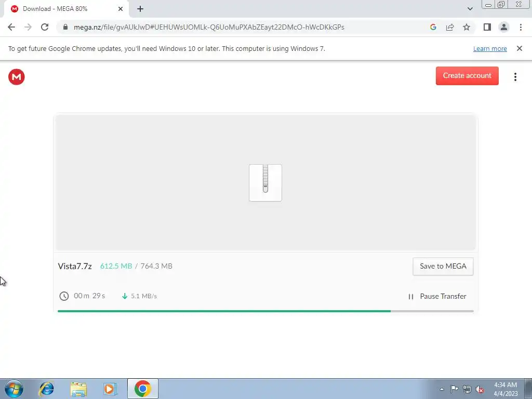The image size is (532, 399).
Task: Click the MEGA logo icon
Action: pyautogui.click(x=16, y=77)
